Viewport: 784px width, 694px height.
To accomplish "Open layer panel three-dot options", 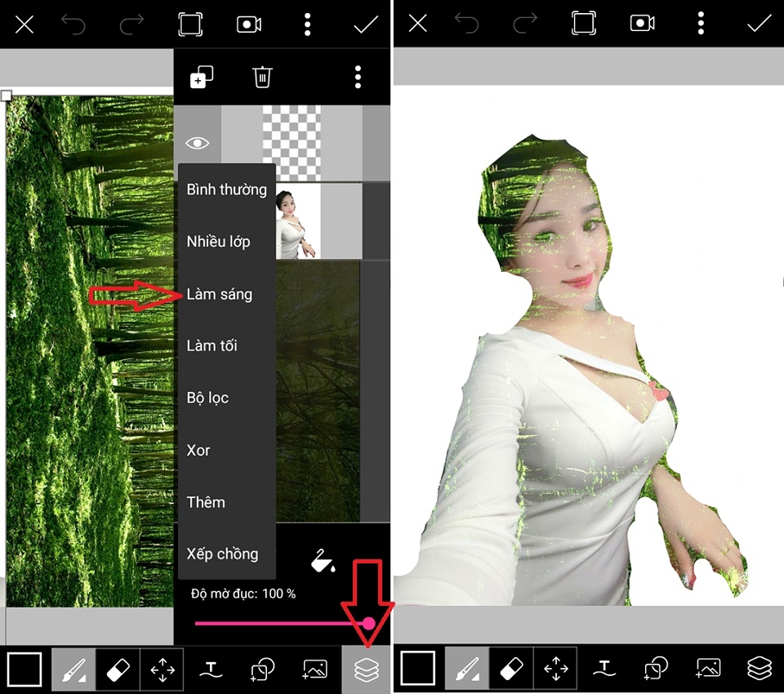I will (x=358, y=77).
